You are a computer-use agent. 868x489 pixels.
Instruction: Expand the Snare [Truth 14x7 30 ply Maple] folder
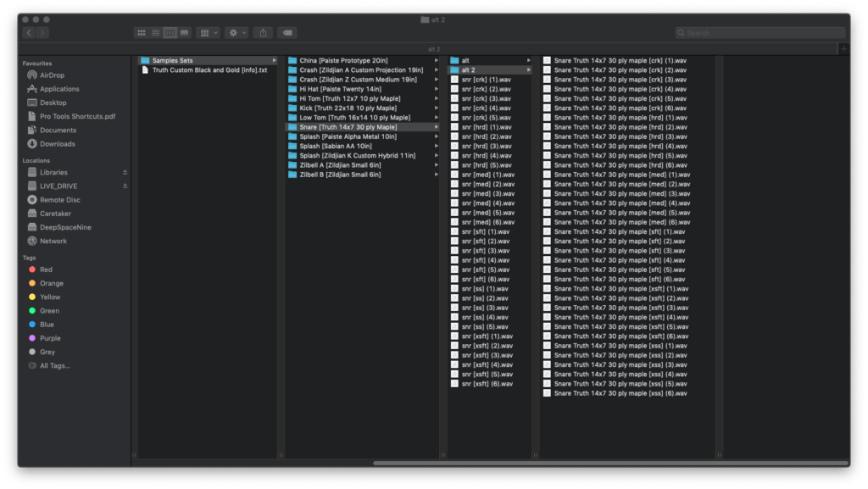coord(437,125)
